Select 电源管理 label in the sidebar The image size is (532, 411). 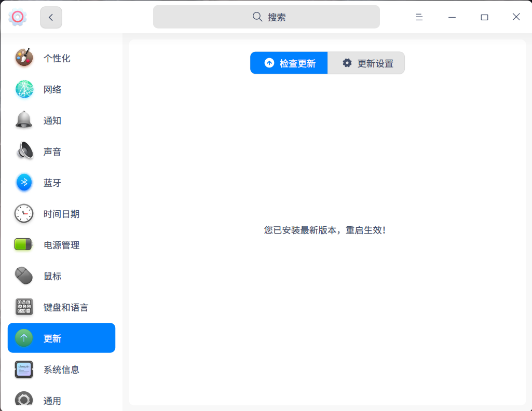point(61,245)
